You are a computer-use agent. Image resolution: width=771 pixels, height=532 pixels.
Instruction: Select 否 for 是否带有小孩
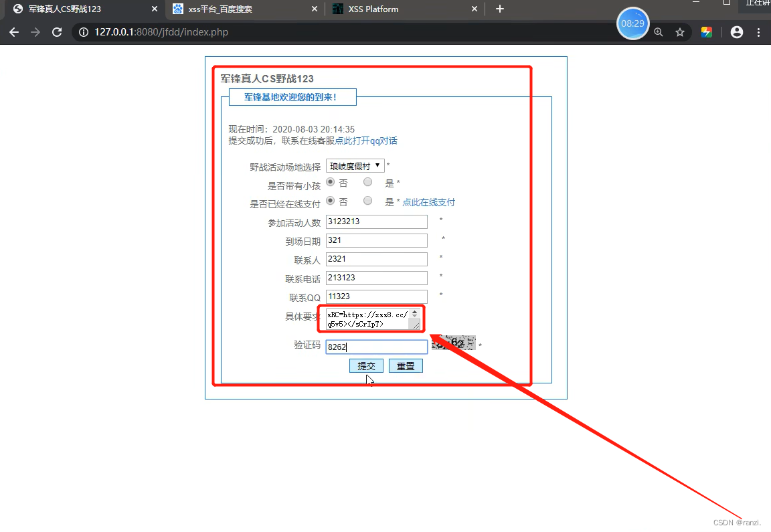point(331,183)
